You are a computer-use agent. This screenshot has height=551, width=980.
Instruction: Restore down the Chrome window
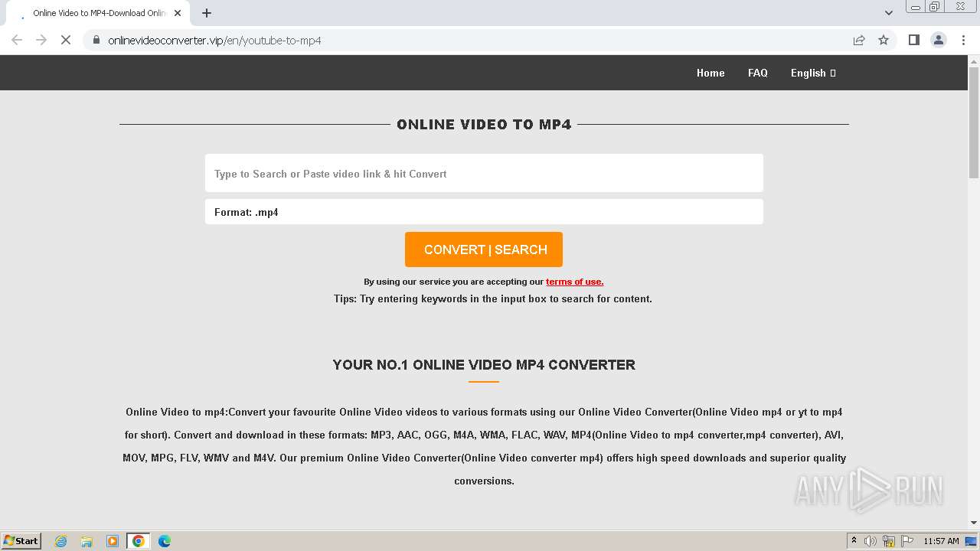(935, 7)
